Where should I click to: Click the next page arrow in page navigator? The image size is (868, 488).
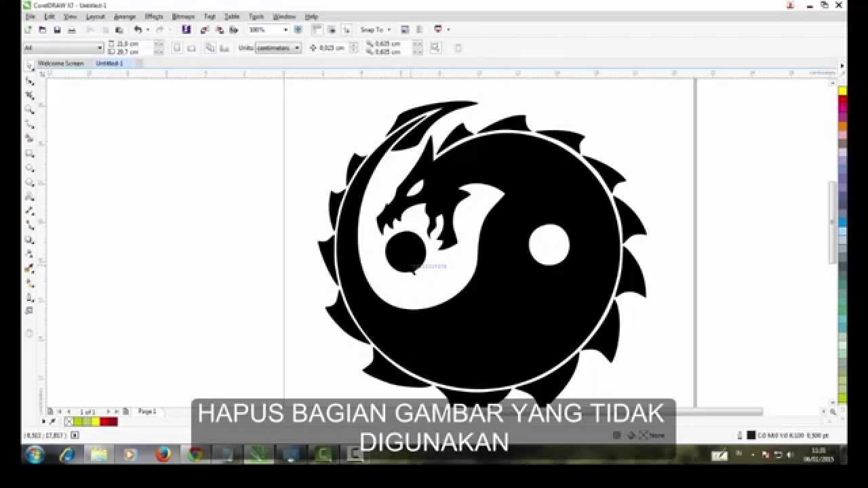(108, 411)
